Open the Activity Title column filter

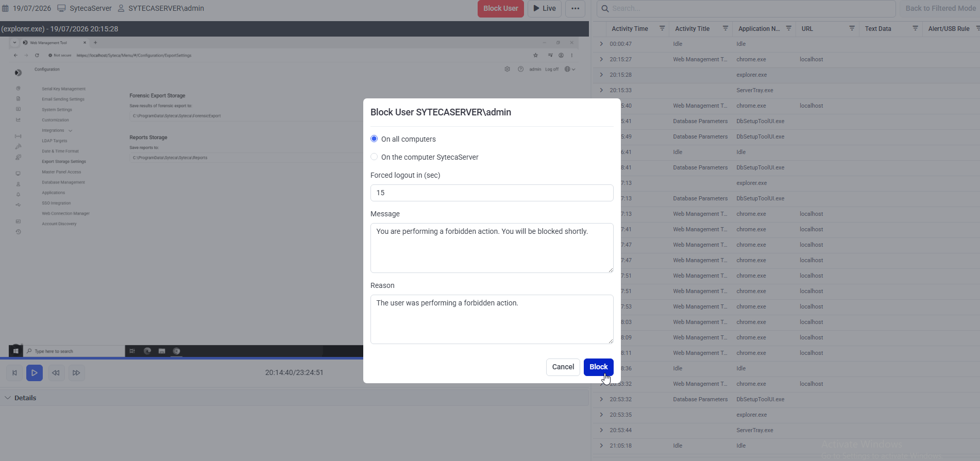coord(725,28)
